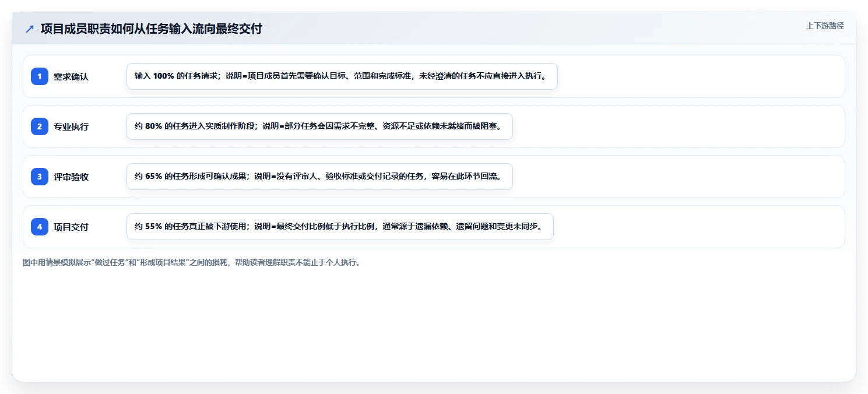Image resolution: width=868 pixels, height=394 pixels.
Task: Select the 项目交付 stage label
Action: tap(71, 227)
